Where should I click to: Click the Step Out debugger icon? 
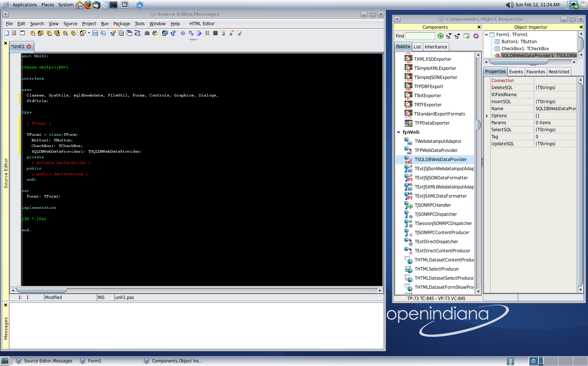240,33
